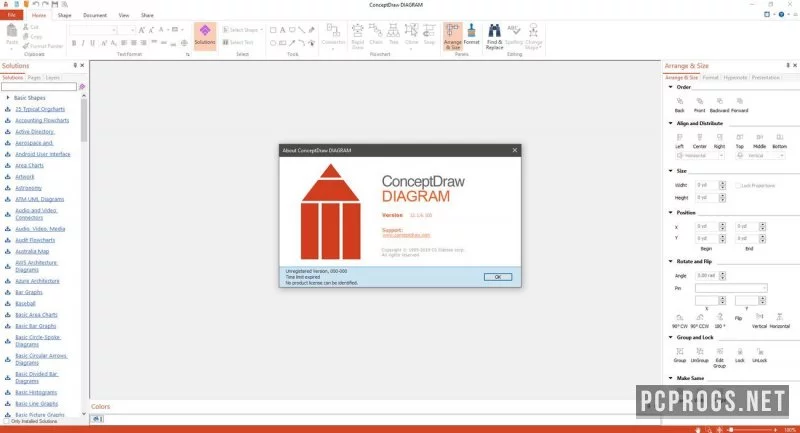
Task: Open the Horizontal distribute dropdown
Action: tap(700, 156)
